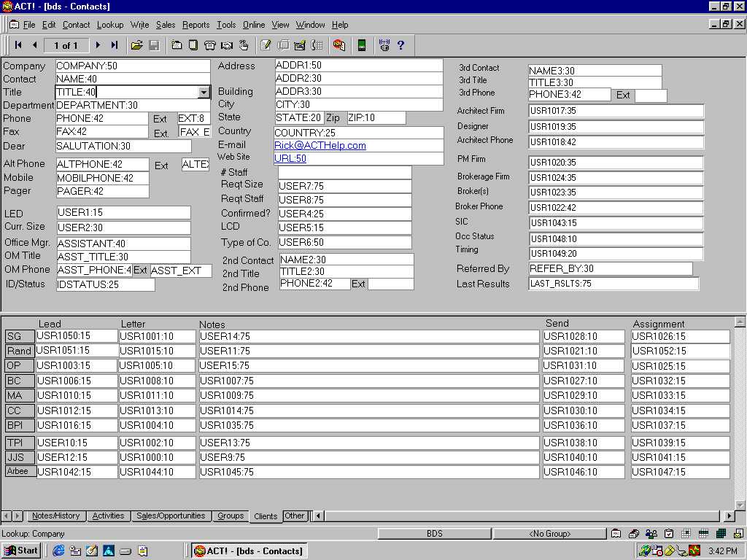The width and height of the screenshot is (747, 560).
Task: Click the BDS button in status bar
Action: coord(435,534)
